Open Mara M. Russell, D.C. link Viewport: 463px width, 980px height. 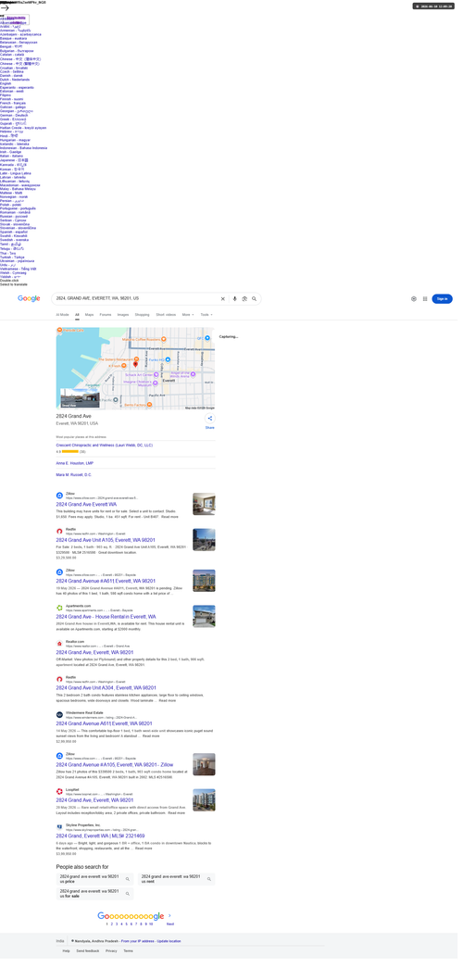pyautogui.click(x=74, y=475)
